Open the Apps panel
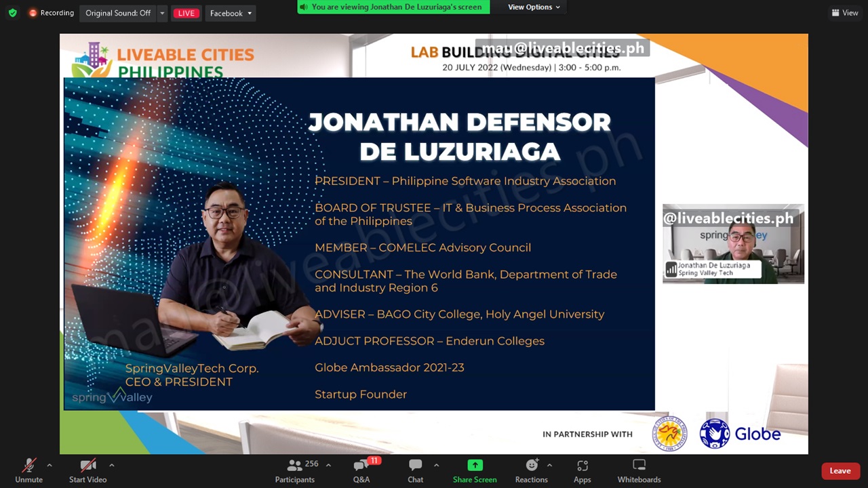The image size is (868, 488). 583,470
